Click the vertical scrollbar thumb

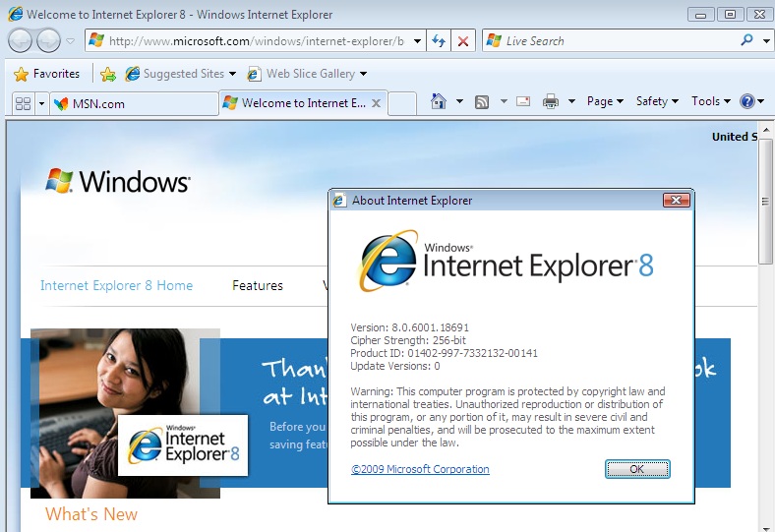pos(765,200)
